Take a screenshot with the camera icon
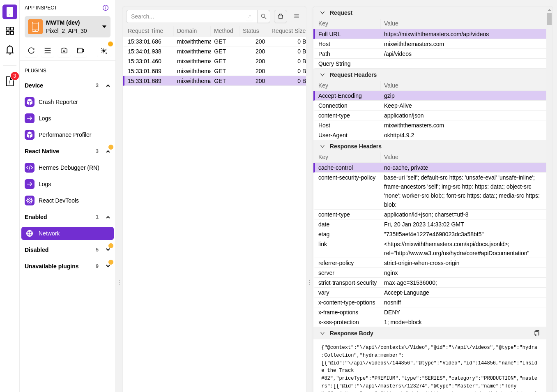The image size is (557, 392). pos(64,51)
